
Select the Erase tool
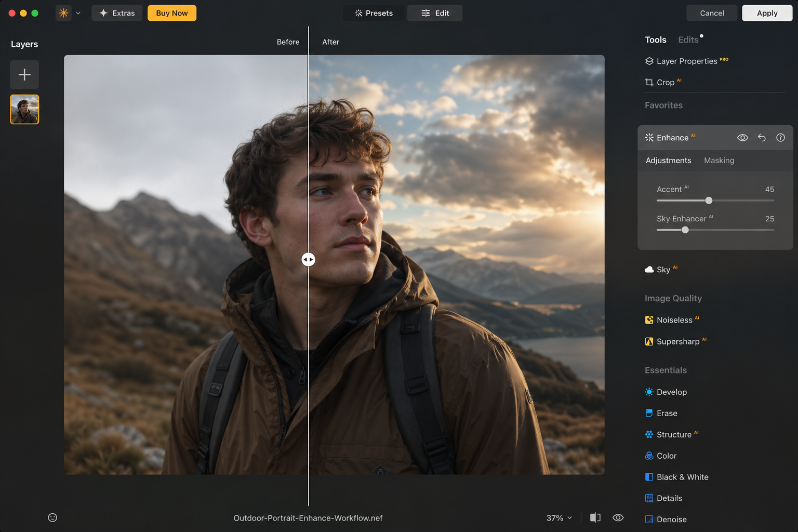click(667, 414)
